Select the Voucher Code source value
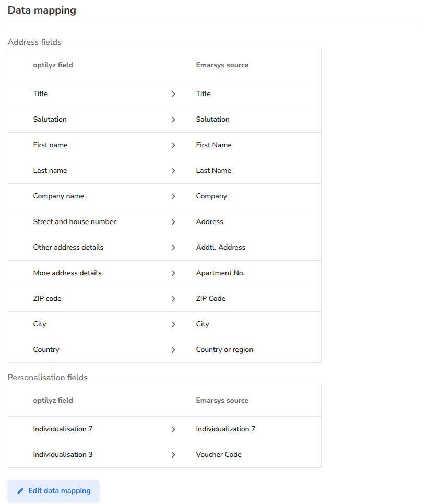The height and width of the screenshot is (504, 428). click(x=219, y=454)
